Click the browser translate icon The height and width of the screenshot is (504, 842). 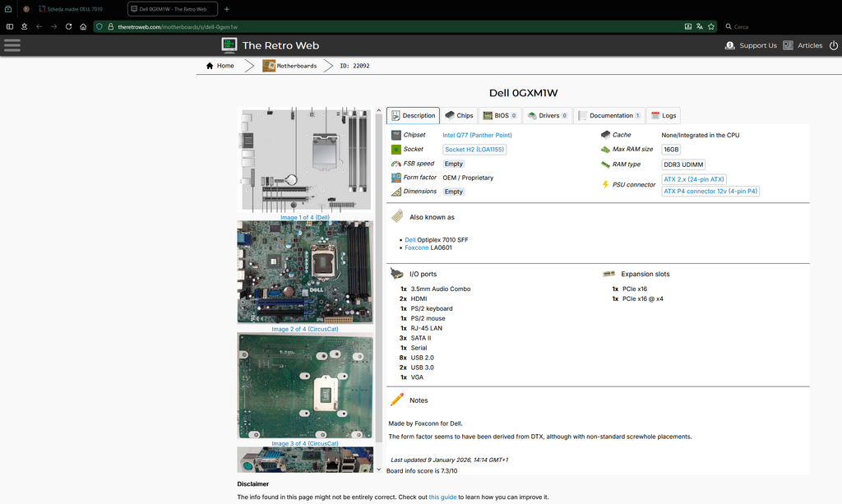point(699,26)
